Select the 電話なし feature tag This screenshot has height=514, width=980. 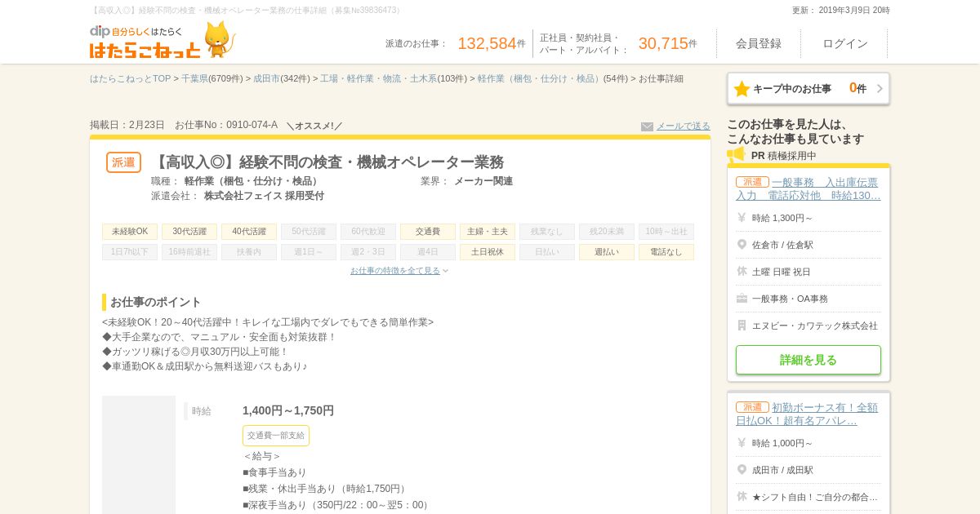[x=666, y=252]
